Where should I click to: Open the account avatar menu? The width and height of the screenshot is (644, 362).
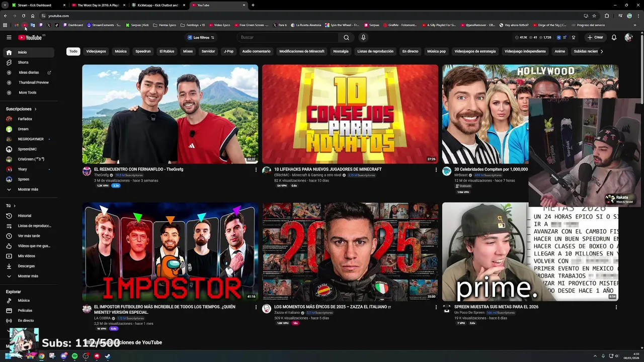click(628, 37)
